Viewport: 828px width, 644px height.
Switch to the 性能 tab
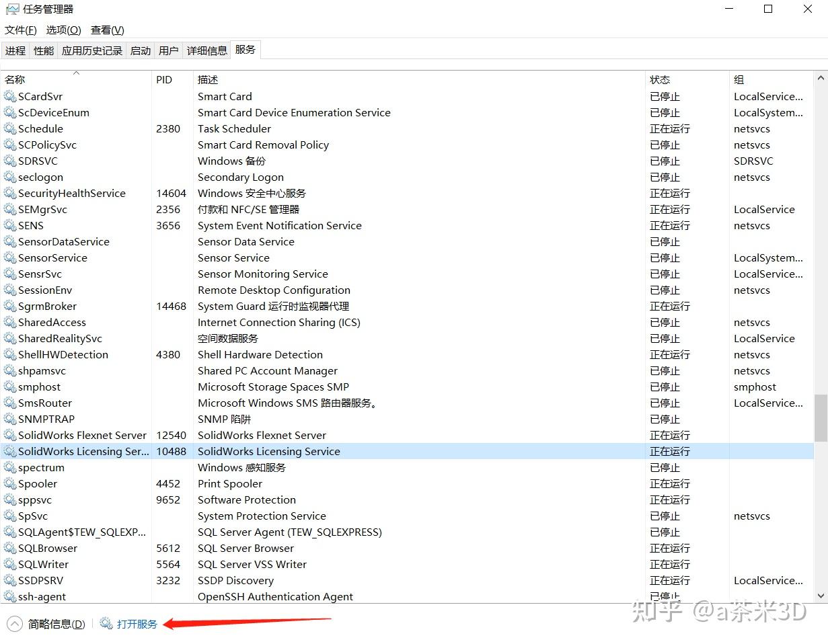(x=43, y=50)
